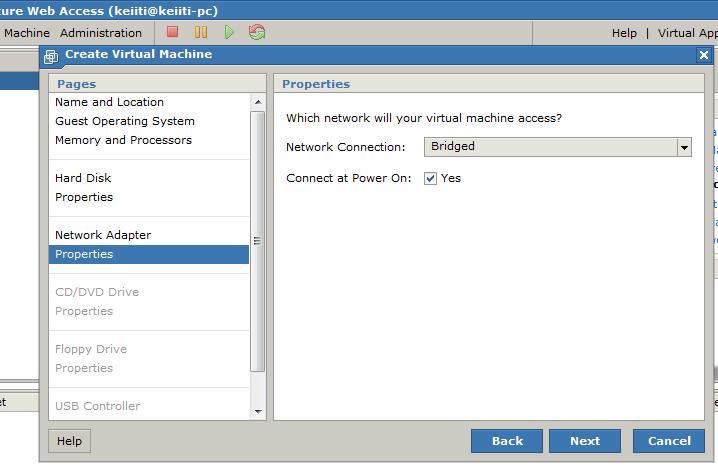Click the 'Connect at Power On:' label
The image size is (718, 468).
pos(348,178)
